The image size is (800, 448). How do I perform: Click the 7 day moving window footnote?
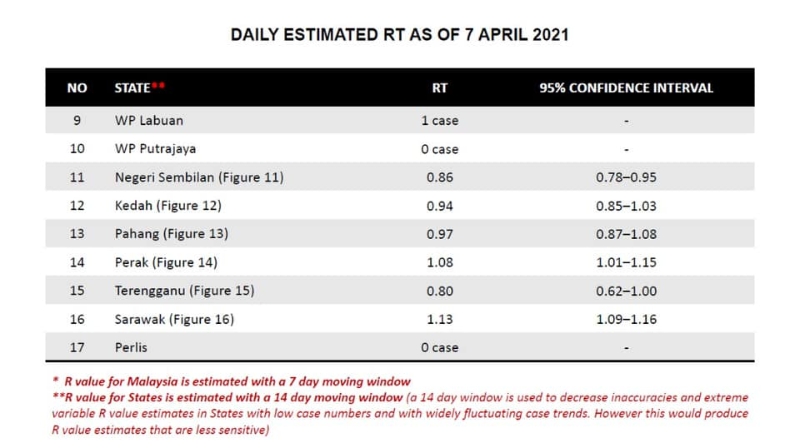232,382
